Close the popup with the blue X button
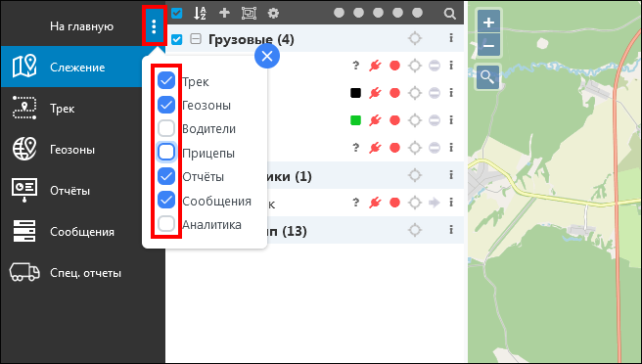This screenshot has height=364, width=642. click(267, 56)
